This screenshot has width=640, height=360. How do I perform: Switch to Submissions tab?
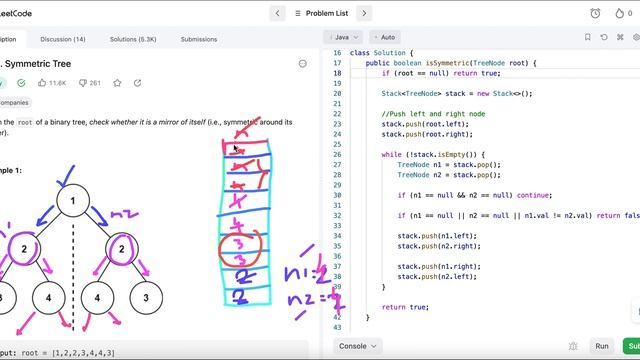199,39
